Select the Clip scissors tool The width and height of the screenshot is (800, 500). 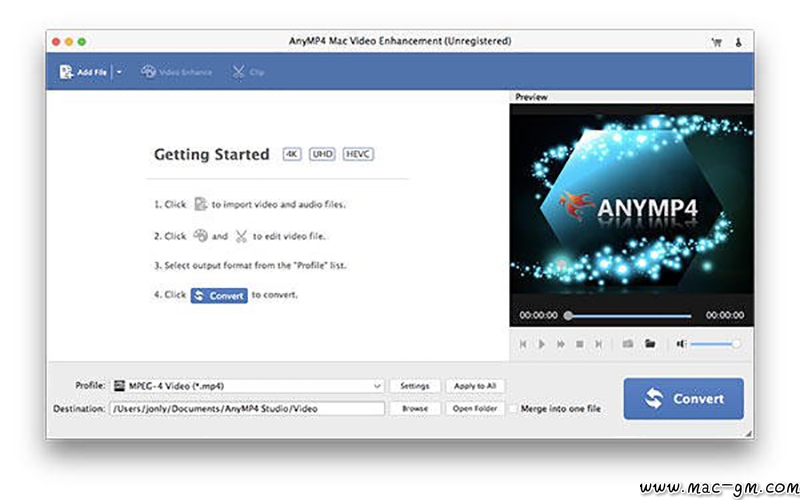[248, 72]
